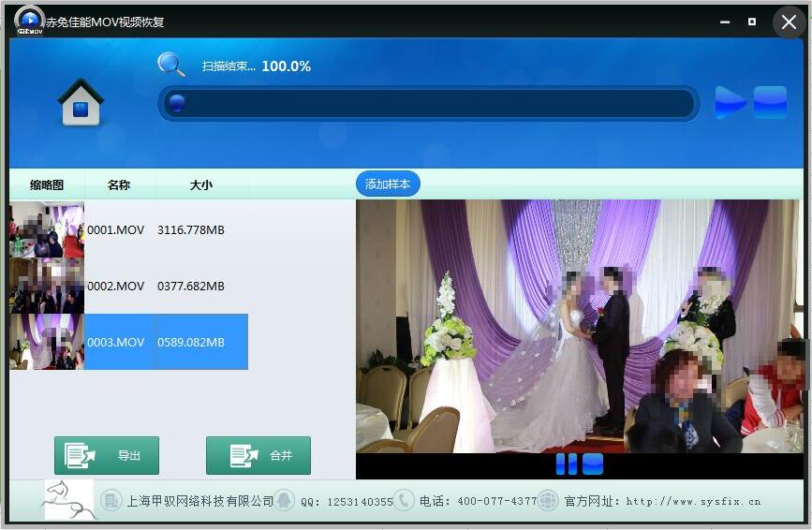812x530 pixels.
Task: Stop the video preview playback
Action: pos(593,464)
